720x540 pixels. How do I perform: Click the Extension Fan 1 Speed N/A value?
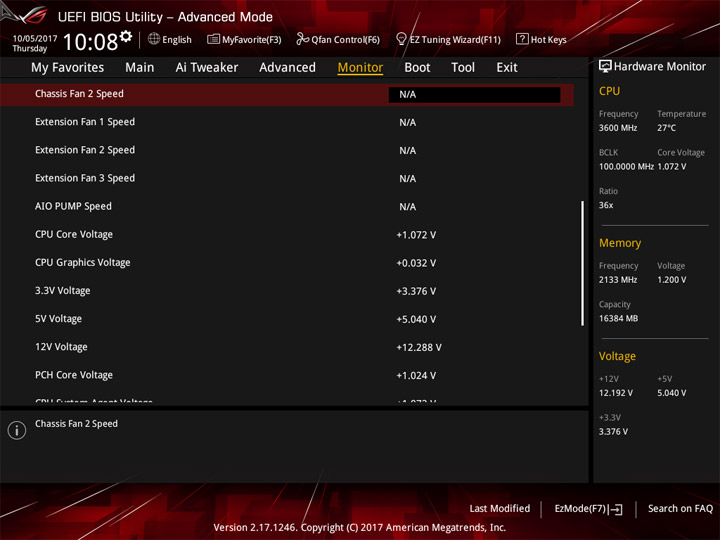pyautogui.click(x=407, y=123)
